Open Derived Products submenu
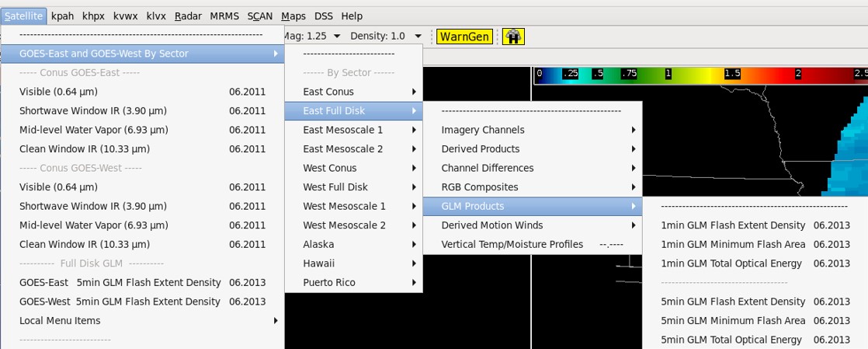The image size is (868, 349). tap(533, 149)
